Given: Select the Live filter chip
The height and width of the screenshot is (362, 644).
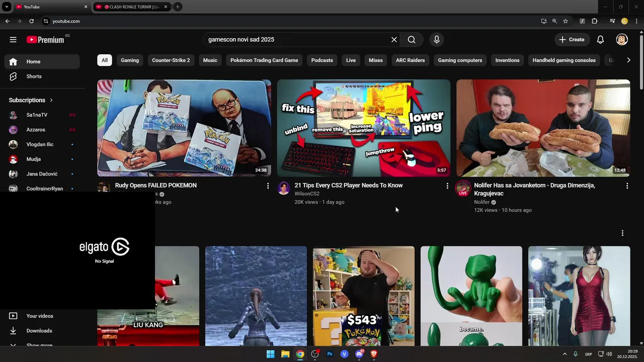Looking at the screenshot, I should (351, 60).
